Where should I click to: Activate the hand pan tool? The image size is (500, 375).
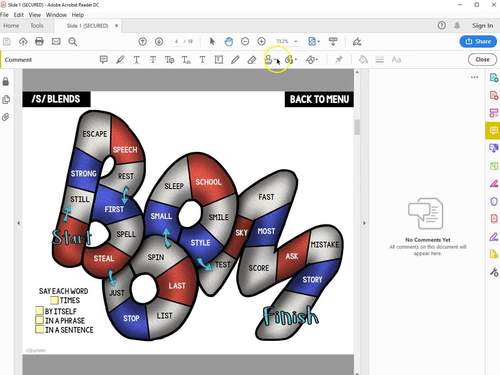[229, 42]
